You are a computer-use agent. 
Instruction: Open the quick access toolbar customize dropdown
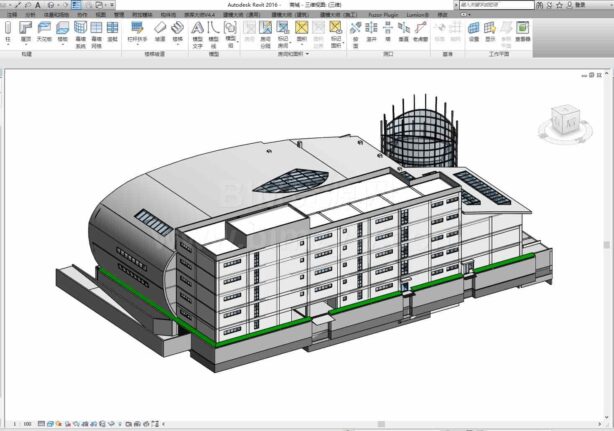tap(112, 5)
